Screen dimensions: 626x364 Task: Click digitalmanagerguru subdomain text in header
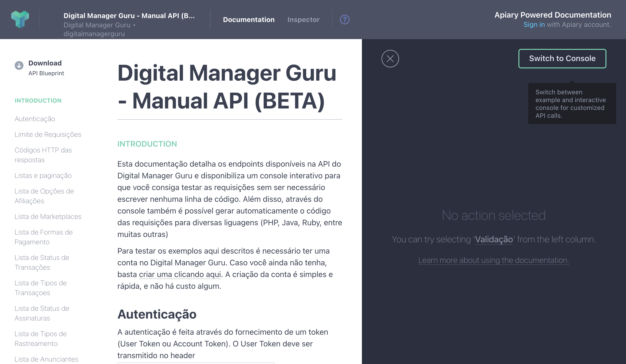coord(94,34)
